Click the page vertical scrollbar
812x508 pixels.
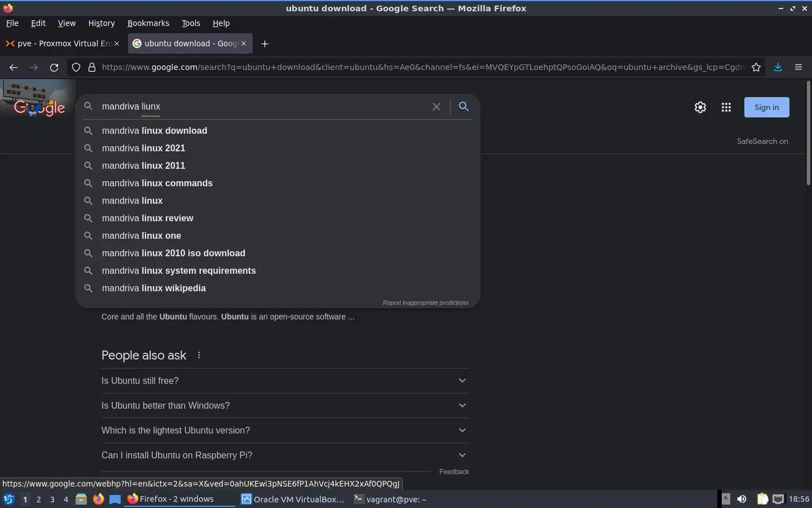pyautogui.click(x=808, y=133)
